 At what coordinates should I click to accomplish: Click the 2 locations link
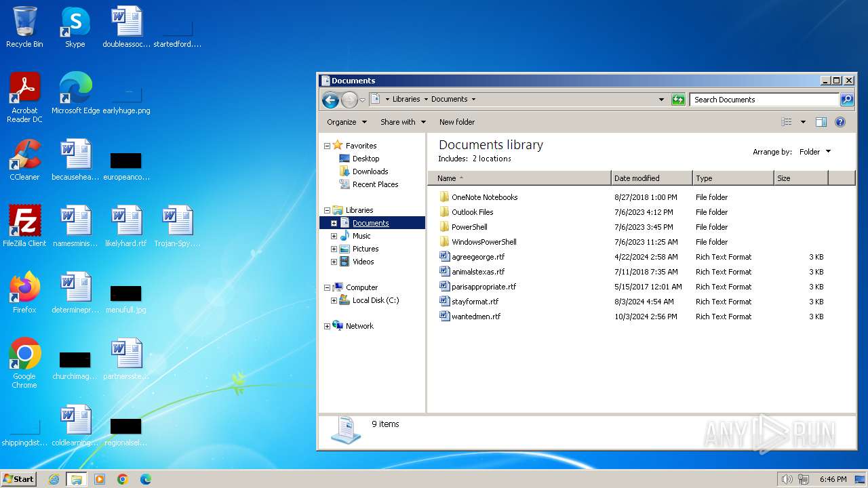tap(492, 159)
